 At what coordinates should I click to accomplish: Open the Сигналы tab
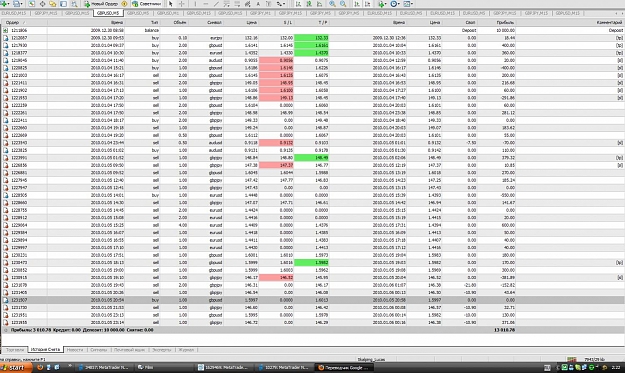click(98, 350)
